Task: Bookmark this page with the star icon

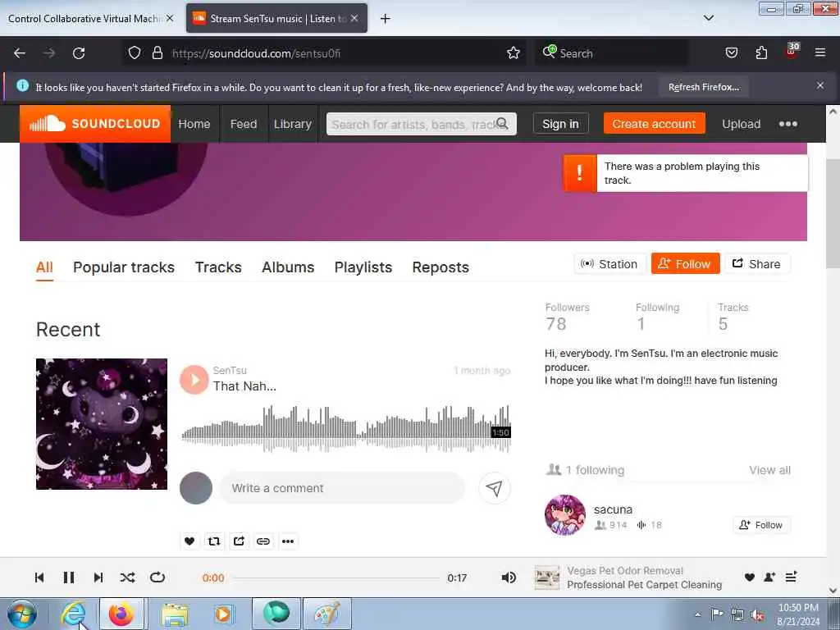Action: coord(514,53)
